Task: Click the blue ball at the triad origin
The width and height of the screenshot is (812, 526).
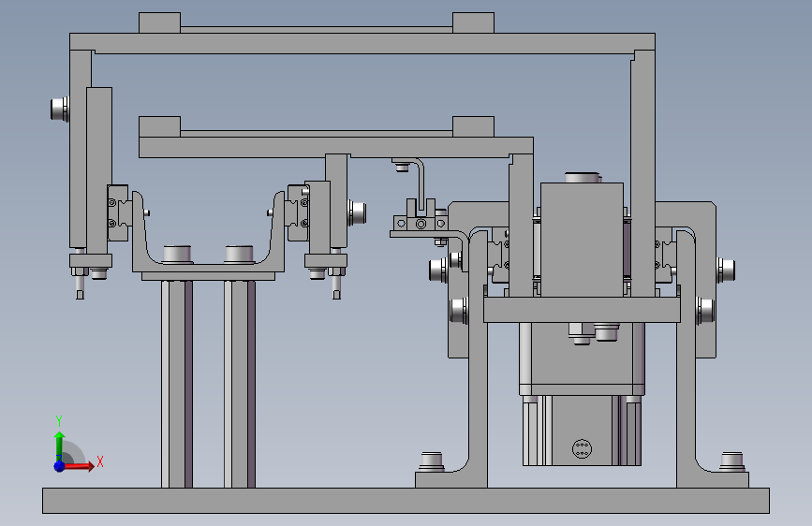Action: click(60, 466)
